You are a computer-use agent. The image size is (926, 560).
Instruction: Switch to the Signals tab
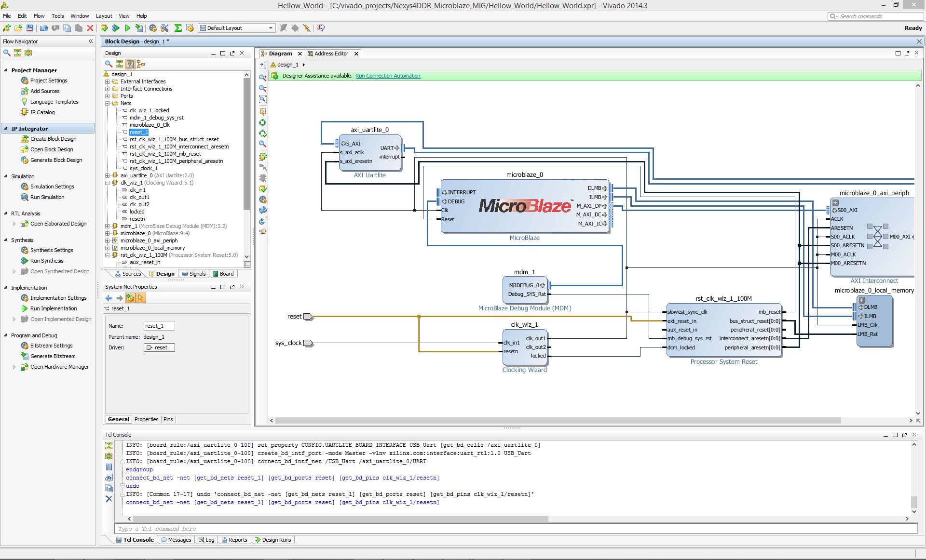194,274
